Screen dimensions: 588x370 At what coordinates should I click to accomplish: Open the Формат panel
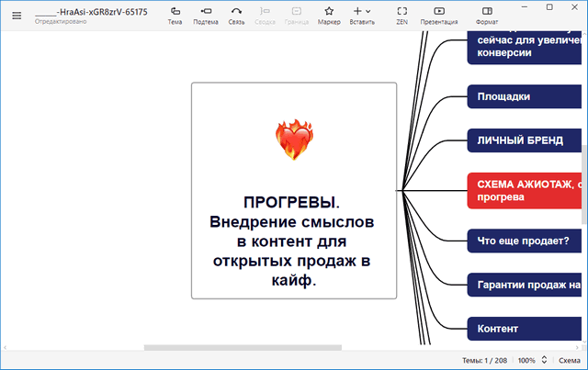tap(488, 15)
